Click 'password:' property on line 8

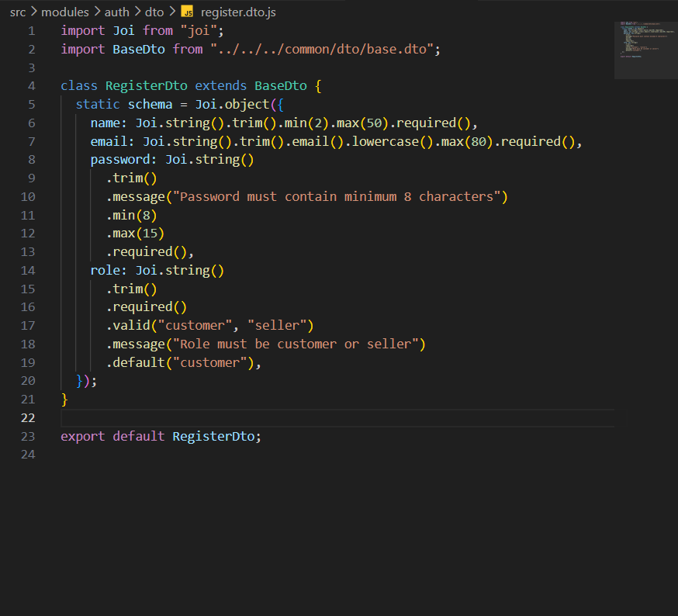coord(123,160)
